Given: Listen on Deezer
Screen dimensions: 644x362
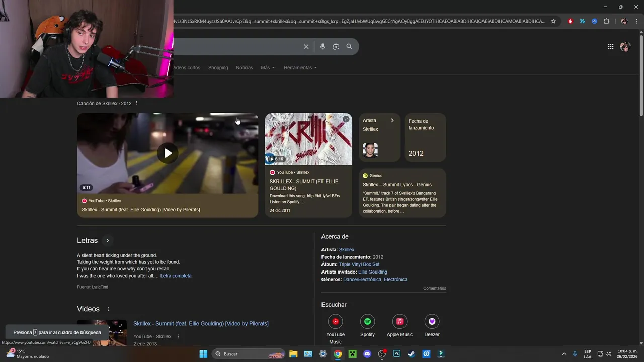Looking at the screenshot, I should [432, 326].
